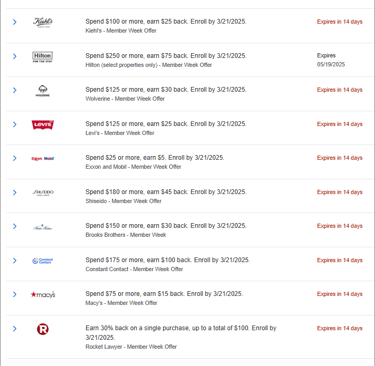This screenshot has width=375, height=366.
Task: Open the Exxon Mobil logo
Action: (43, 159)
